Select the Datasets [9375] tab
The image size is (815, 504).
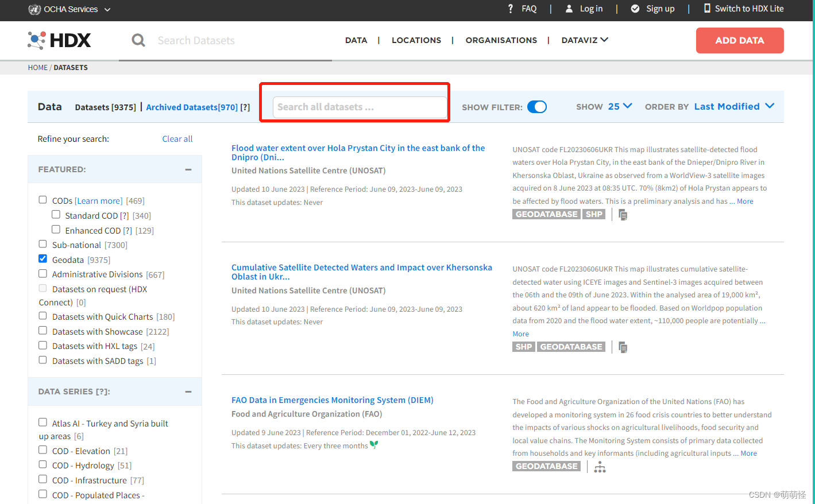pos(106,107)
